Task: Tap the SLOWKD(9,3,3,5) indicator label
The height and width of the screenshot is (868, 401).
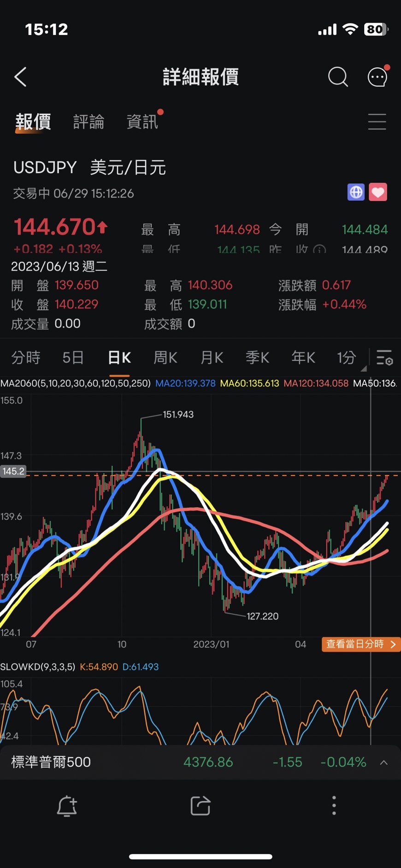Action: (x=37, y=667)
